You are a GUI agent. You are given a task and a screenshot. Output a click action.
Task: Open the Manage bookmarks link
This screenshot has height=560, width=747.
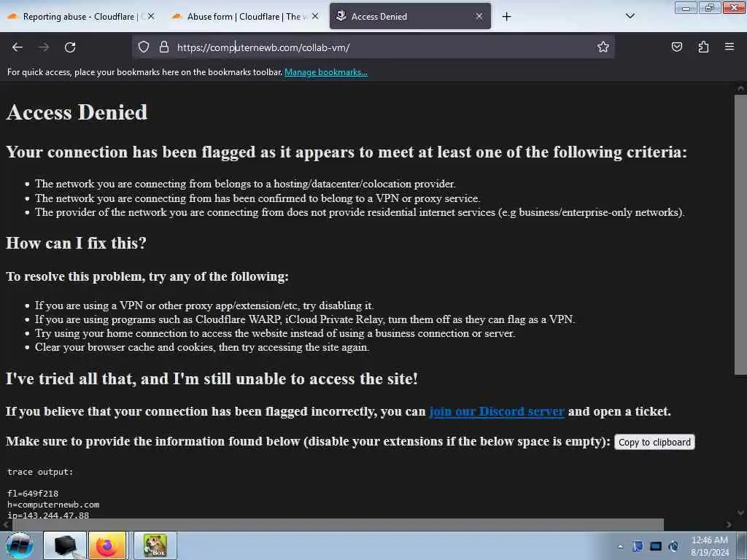tap(326, 72)
